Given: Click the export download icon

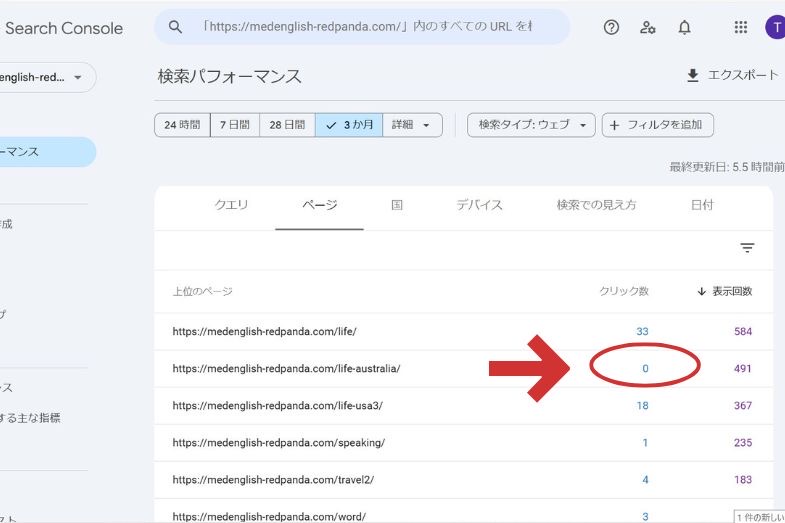Looking at the screenshot, I should 692,76.
